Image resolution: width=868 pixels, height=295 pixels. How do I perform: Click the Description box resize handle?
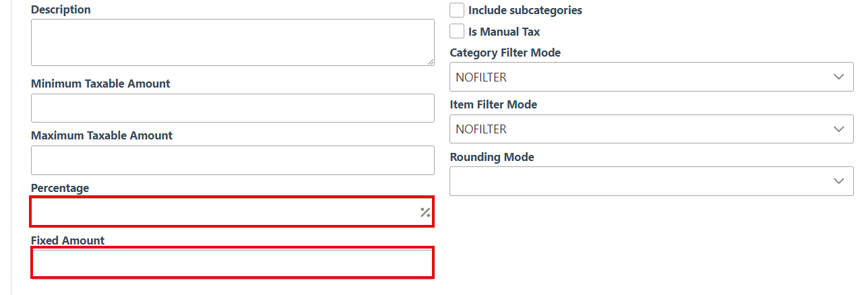point(430,61)
